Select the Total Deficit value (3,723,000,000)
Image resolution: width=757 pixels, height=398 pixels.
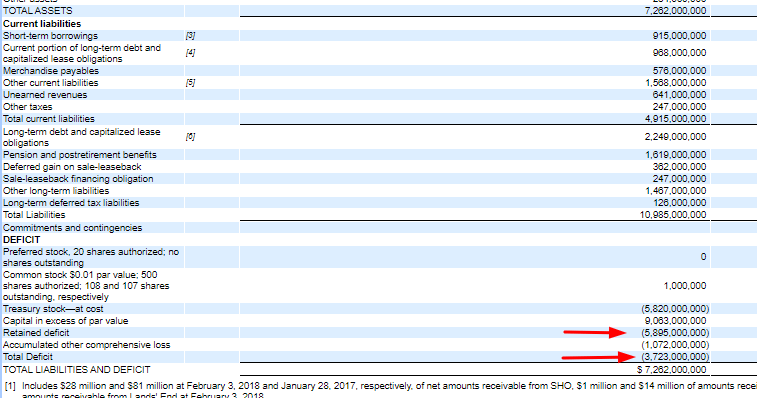675,357
